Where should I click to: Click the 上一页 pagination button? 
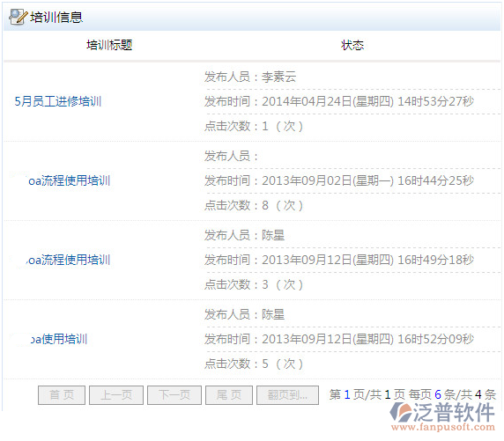click(116, 395)
